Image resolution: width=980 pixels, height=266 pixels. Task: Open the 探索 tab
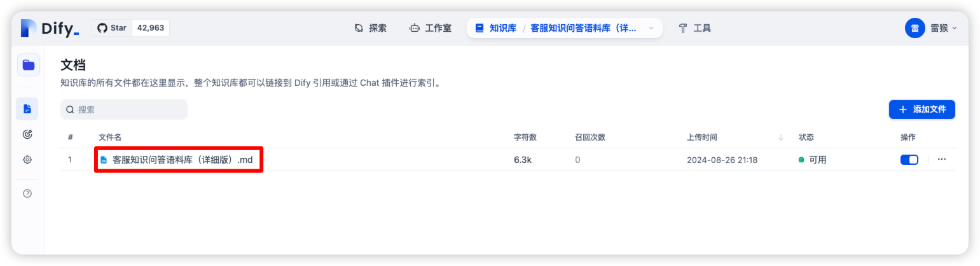[x=370, y=28]
